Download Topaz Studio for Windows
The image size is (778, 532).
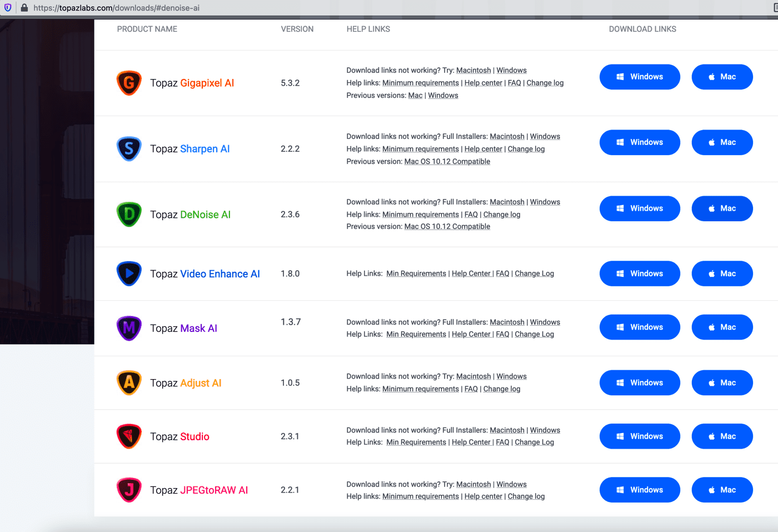click(640, 436)
